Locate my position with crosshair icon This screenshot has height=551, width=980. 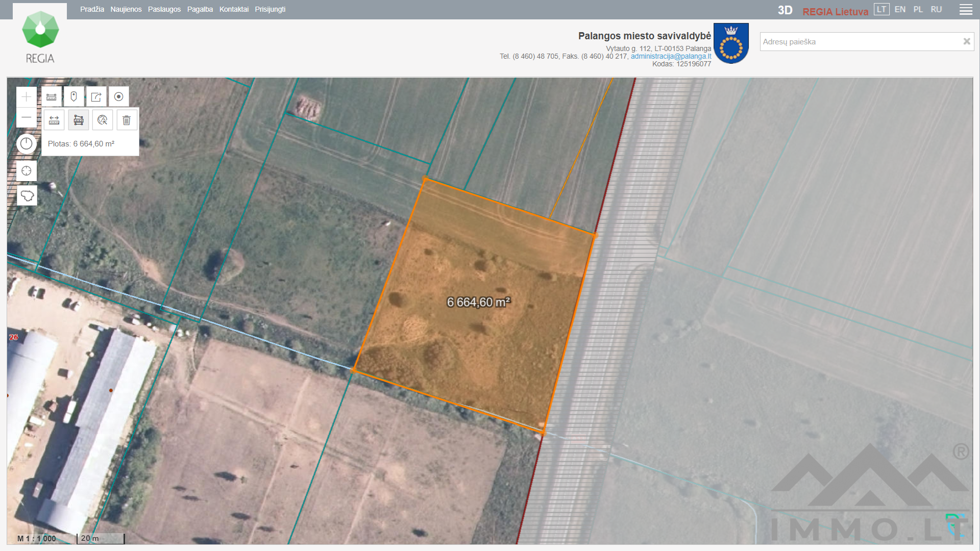27,171
